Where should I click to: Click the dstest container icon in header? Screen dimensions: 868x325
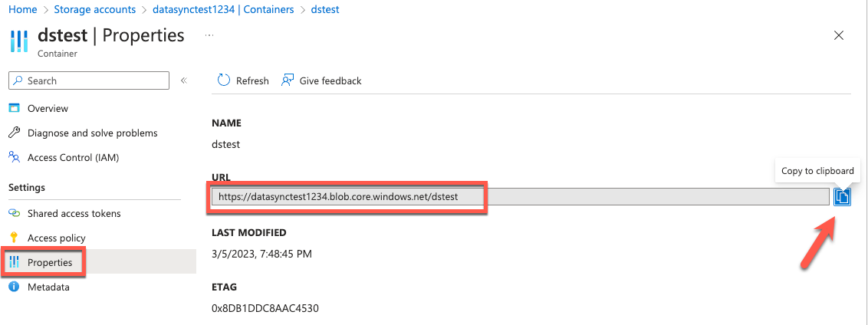click(19, 41)
